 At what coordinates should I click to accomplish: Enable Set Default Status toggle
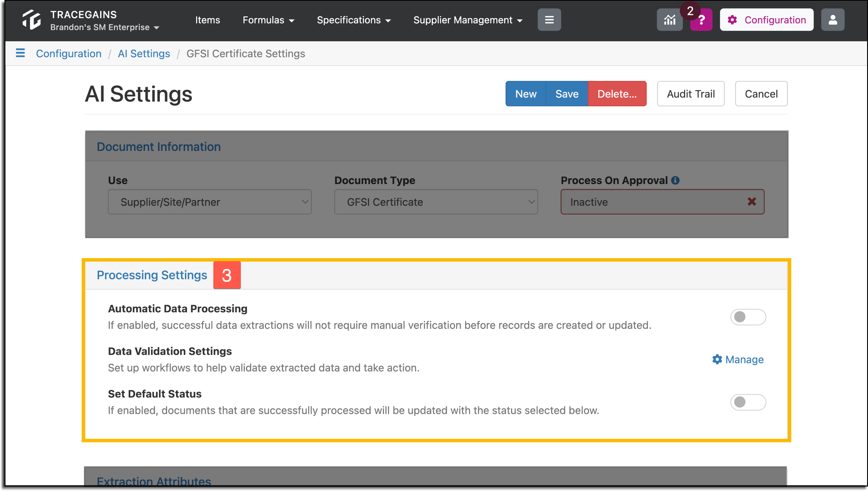[x=748, y=402]
